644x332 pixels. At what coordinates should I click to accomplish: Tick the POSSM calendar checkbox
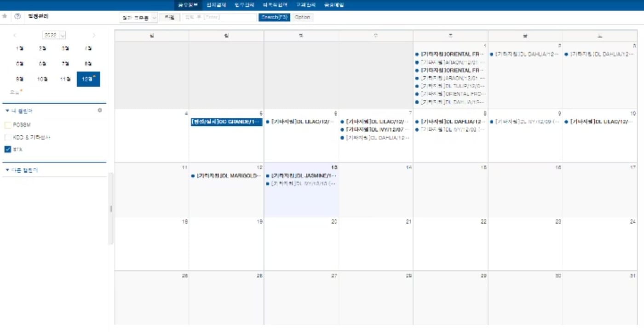point(8,125)
